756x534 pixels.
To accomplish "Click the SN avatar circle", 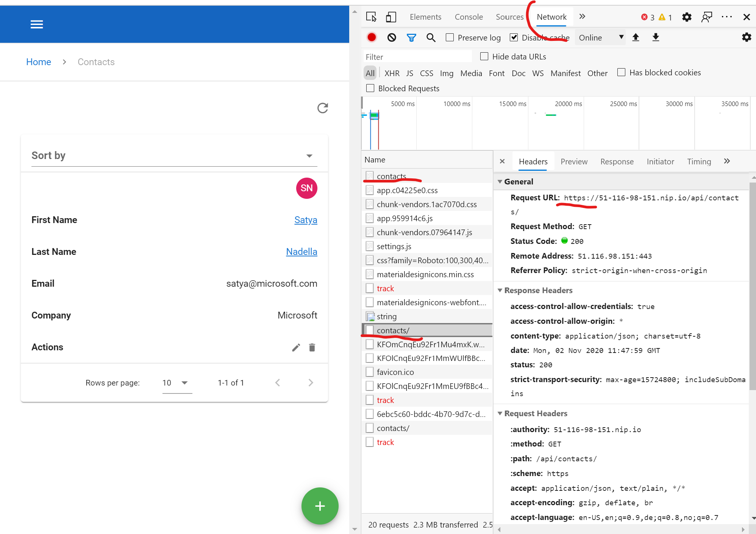I will [x=307, y=188].
